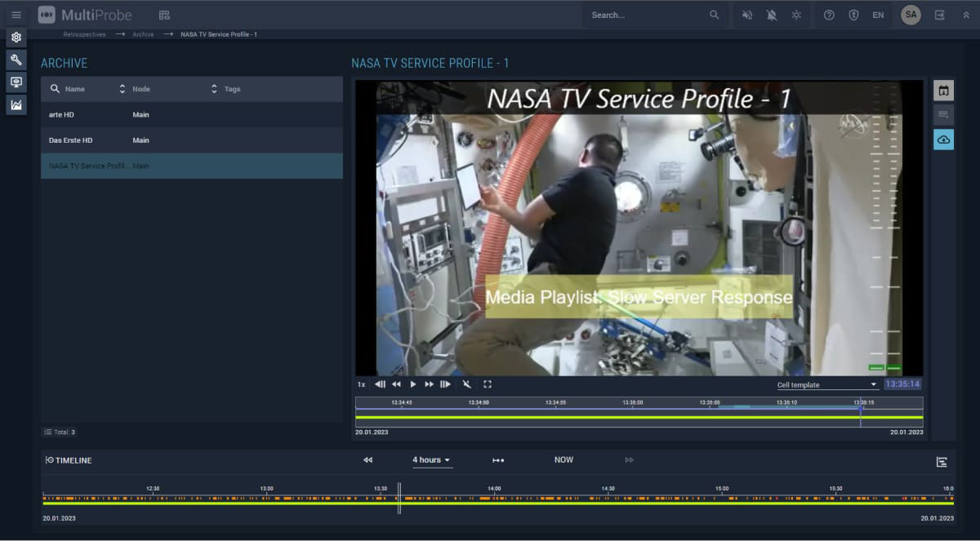The height and width of the screenshot is (541, 980).
Task: Collapse header with double chevron icon
Action: (966, 15)
